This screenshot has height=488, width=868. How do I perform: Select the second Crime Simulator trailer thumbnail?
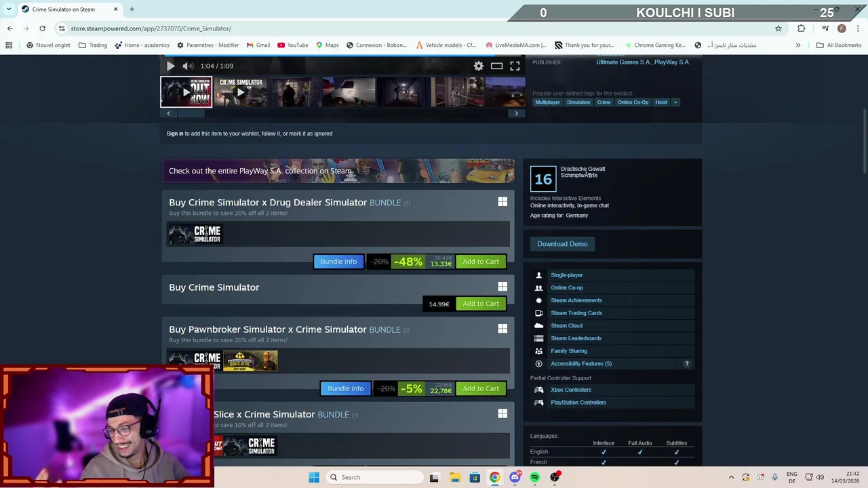(x=240, y=92)
